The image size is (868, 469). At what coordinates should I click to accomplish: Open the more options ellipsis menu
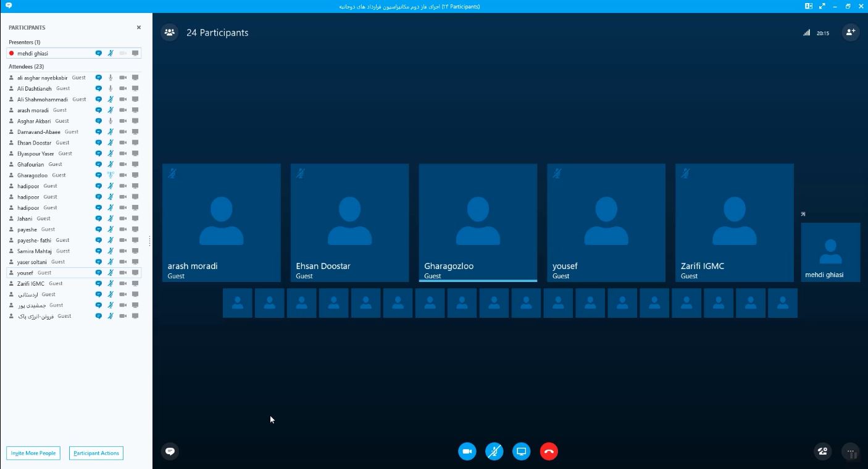[851, 452]
